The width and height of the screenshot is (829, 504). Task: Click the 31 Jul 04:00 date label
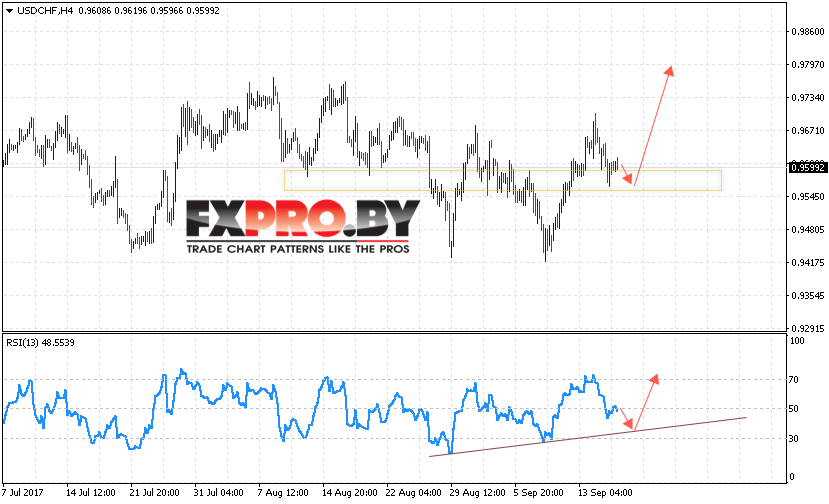click(218, 493)
